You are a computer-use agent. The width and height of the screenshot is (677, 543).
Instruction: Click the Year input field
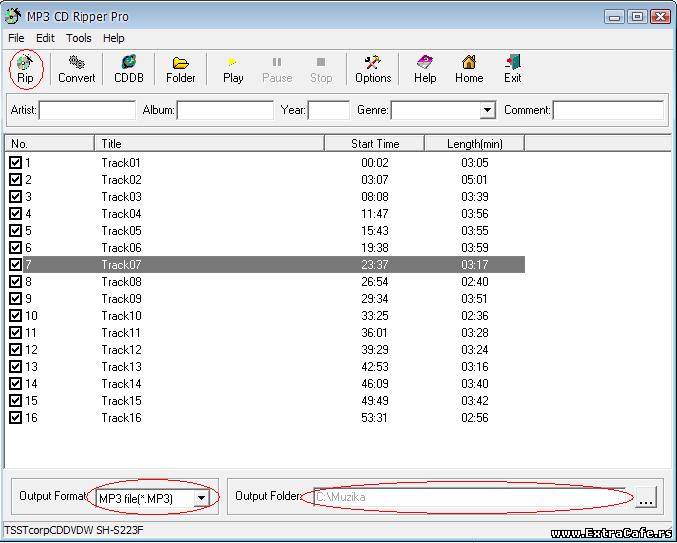click(329, 110)
